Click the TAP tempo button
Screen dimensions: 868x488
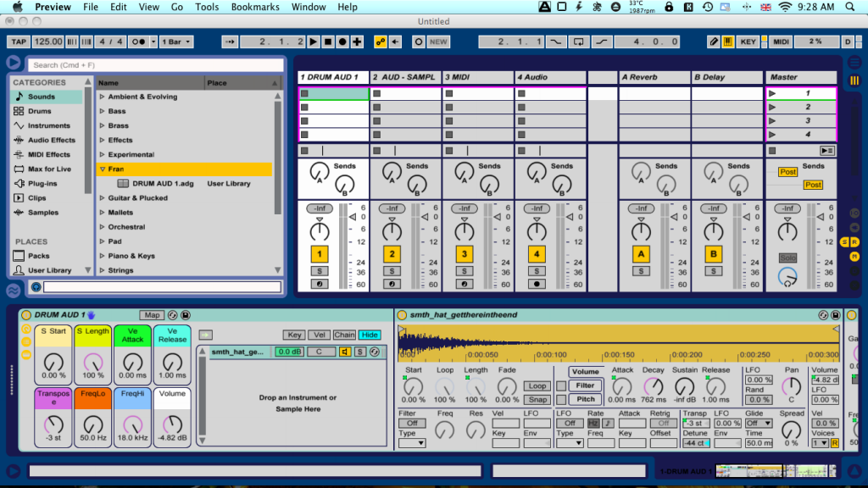(x=19, y=42)
